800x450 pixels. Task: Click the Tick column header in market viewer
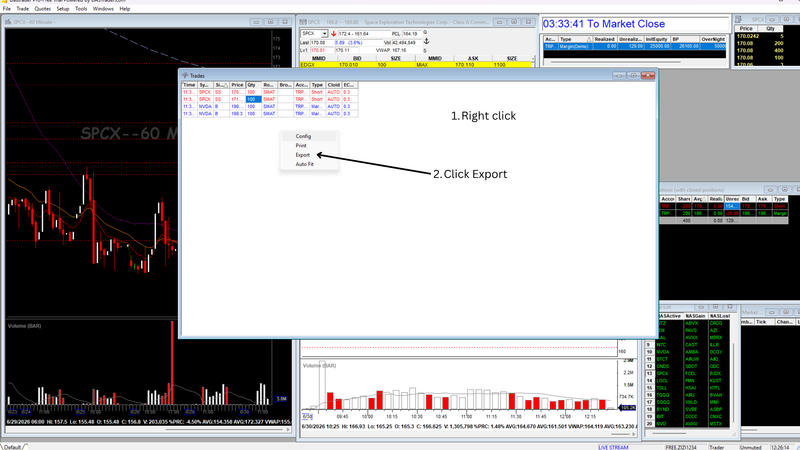point(763,322)
